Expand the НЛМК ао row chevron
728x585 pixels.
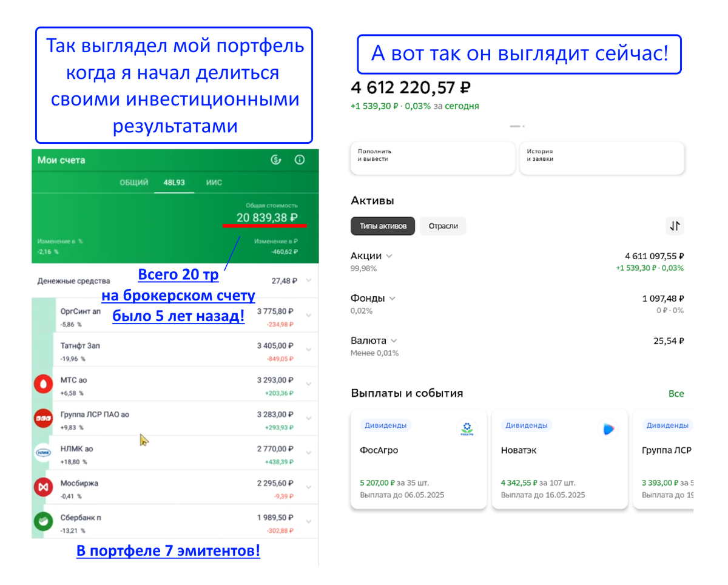(309, 453)
